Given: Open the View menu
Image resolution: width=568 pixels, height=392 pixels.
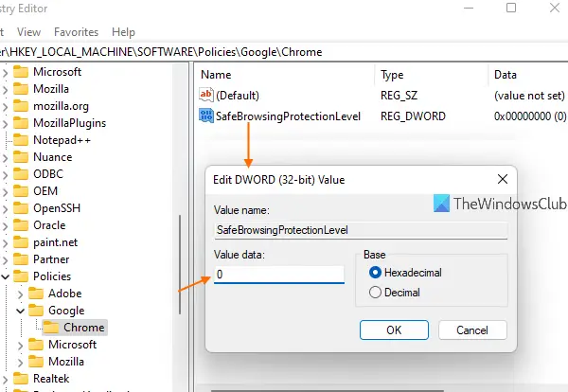Looking at the screenshot, I should (28, 32).
